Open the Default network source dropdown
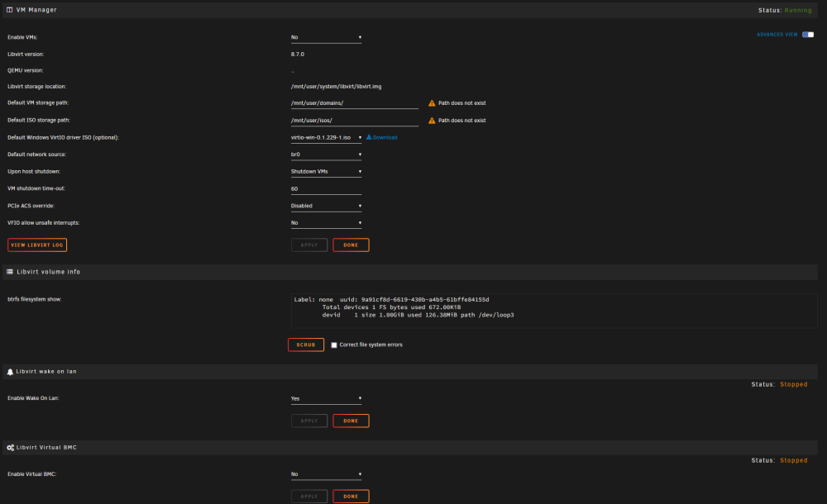The height and width of the screenshot is (504, 827). pos(326,155)
